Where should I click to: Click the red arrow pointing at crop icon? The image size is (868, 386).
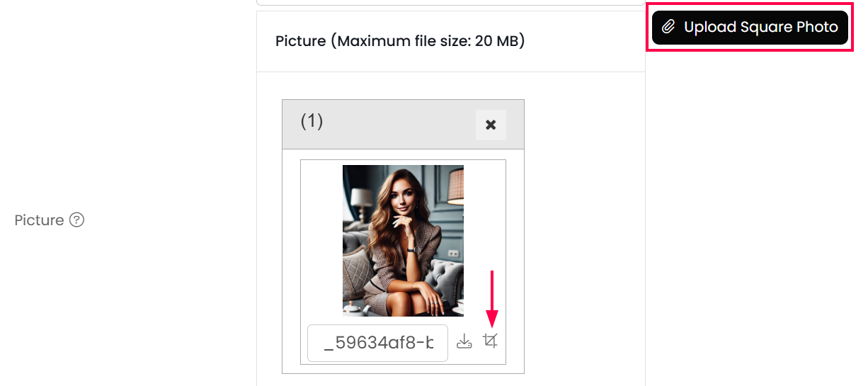[491, 297]
